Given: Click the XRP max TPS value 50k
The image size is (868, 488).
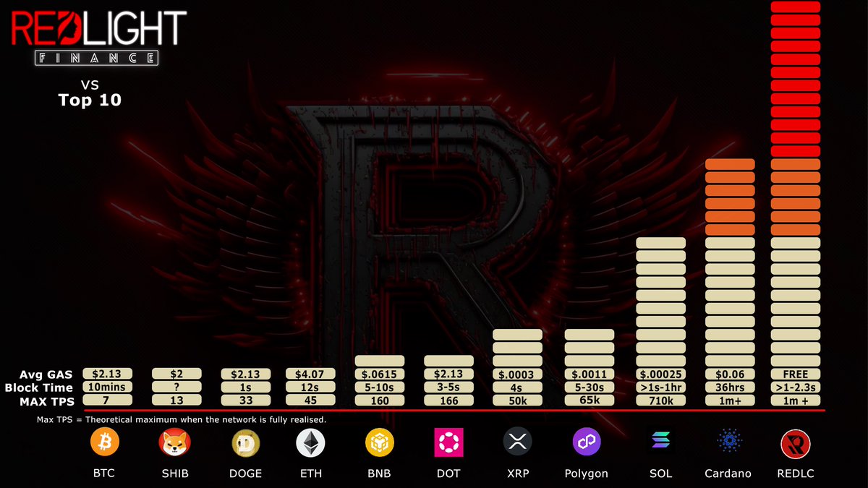Looking at the screenshot, I should (x=518, y=400).
